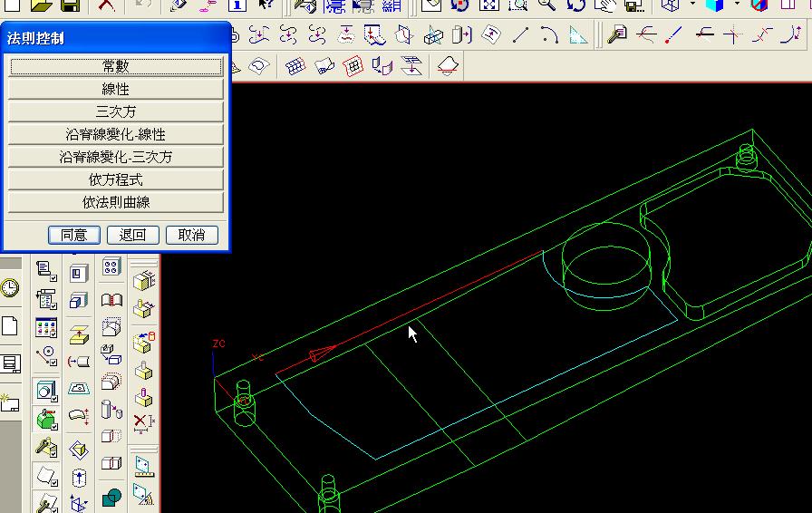The height and width of the screenshot is (513, 812).
Task: Open dropdown arrow beside wireframe cube
Action: tap(693, 5)
